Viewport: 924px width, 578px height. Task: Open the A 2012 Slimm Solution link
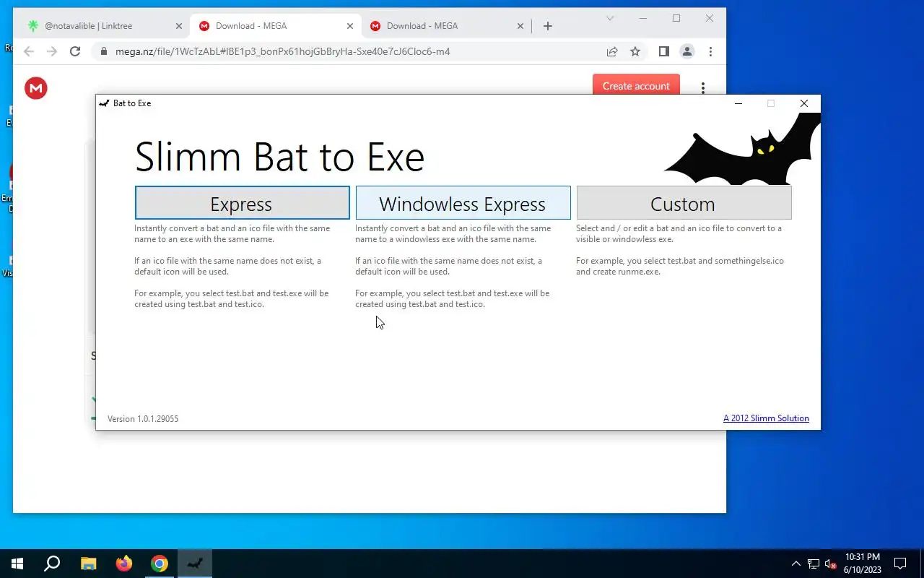(x=766, y=418)
